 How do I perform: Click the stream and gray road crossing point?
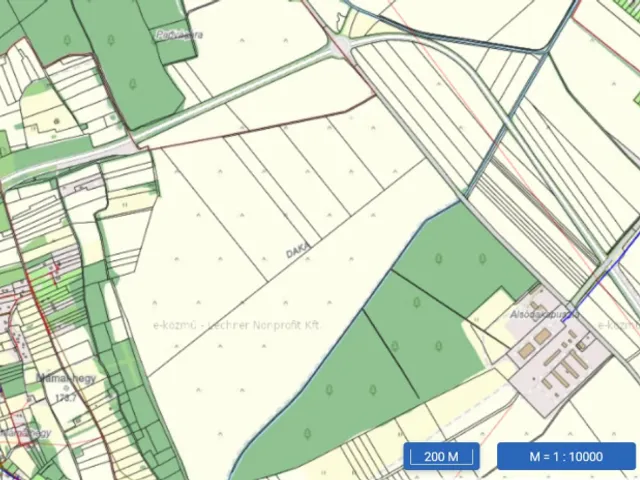click(462, 200)
